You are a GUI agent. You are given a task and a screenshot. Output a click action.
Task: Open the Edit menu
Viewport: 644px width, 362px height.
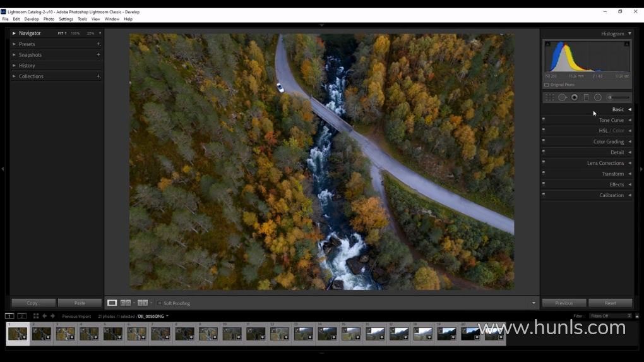click(16, 19)
